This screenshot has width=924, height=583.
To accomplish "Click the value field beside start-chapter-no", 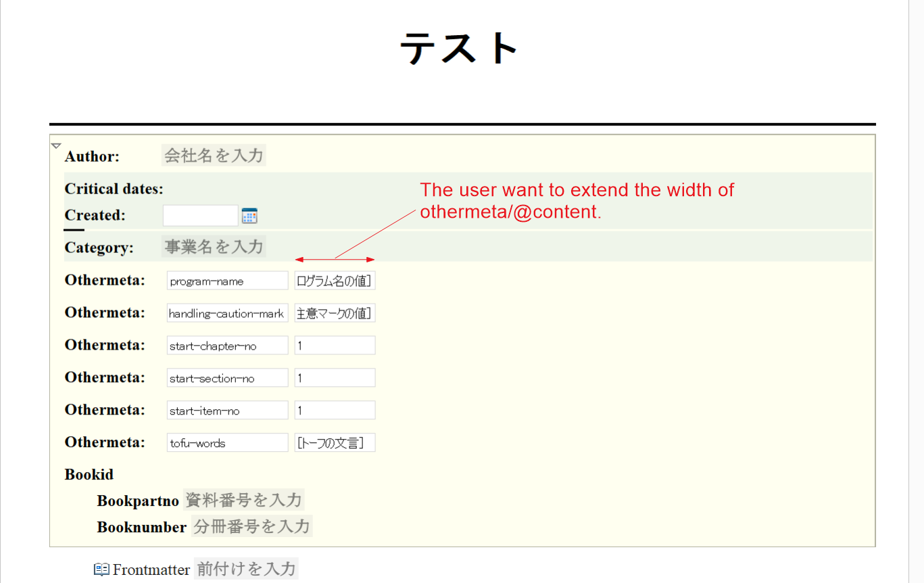I will coord(335,346).
